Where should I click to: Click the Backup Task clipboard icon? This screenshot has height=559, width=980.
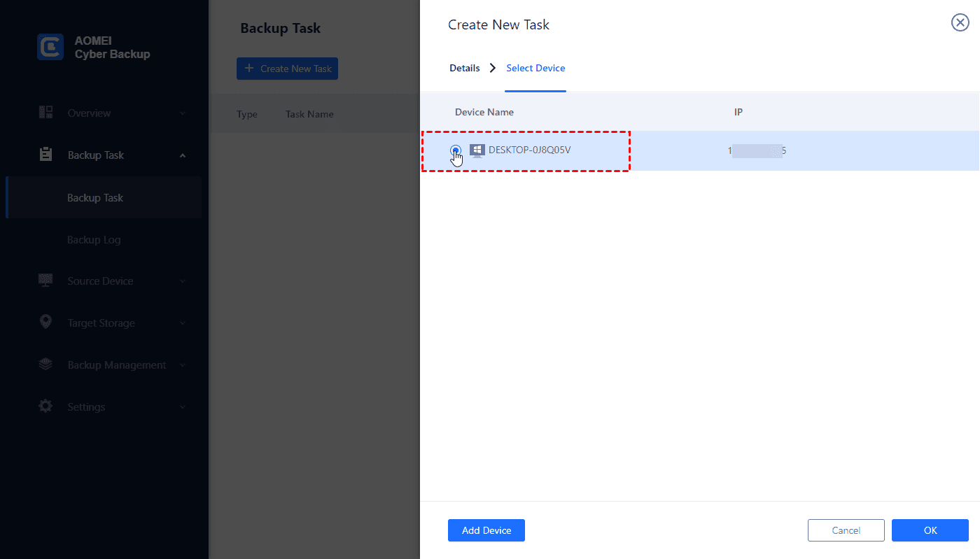tap(46, 155)
